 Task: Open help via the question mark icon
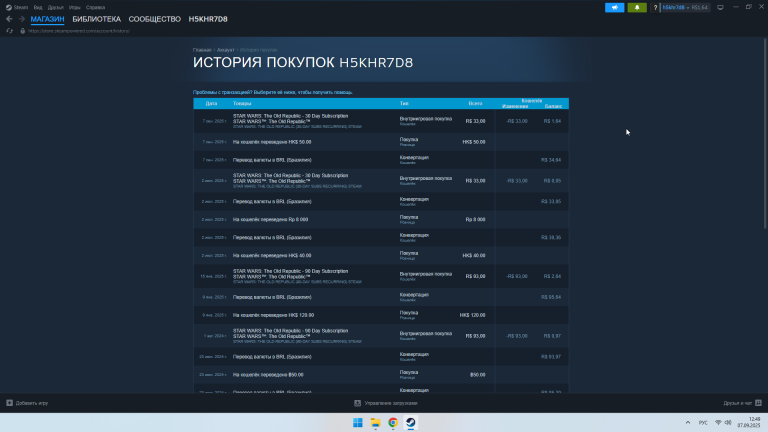tap(655, 7)
